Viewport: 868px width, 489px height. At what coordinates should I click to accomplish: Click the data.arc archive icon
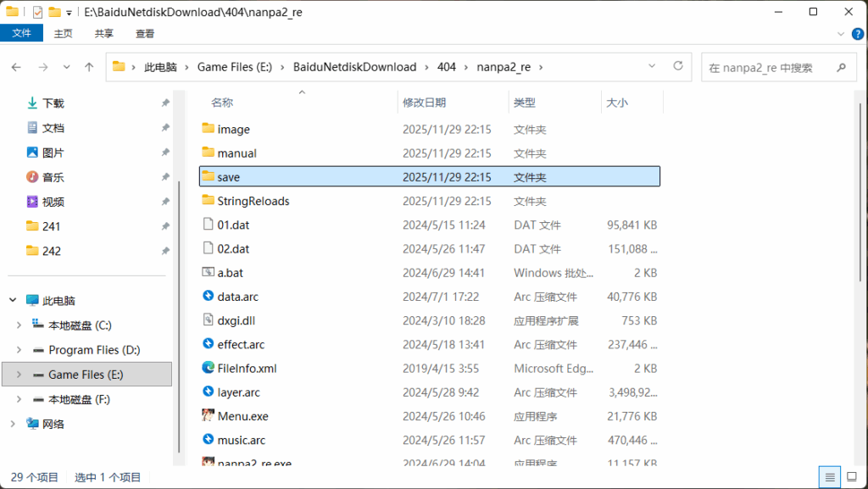(209, 296)
